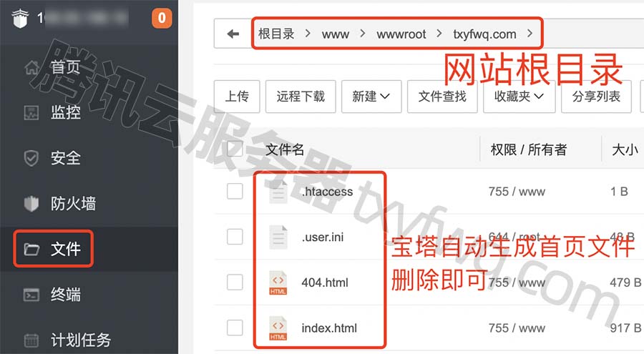Open the 404.html file name
The width and height of the screenshot is (644, 354).
(x=324, y=282)
